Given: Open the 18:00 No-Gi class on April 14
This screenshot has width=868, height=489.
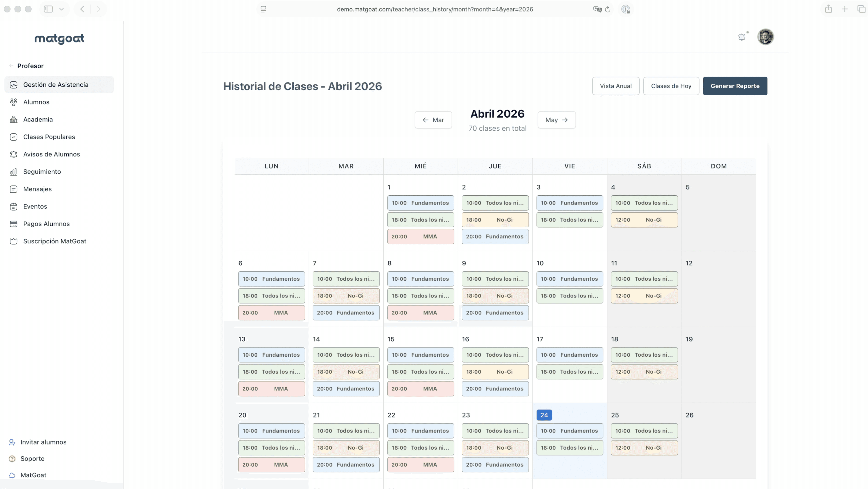Looking at the screenshot, I should point(346,372).
